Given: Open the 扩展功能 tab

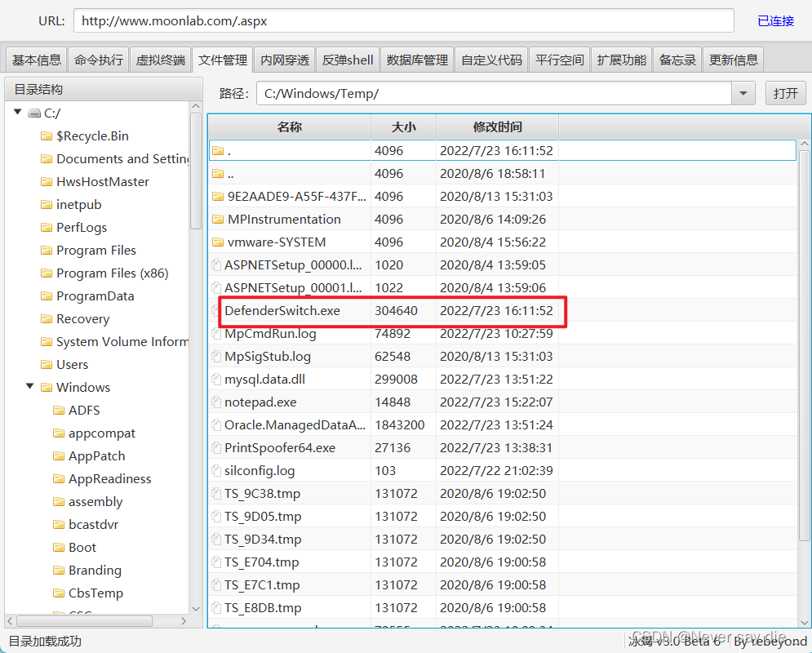Looking at the screenshot, I should (621, 60).
